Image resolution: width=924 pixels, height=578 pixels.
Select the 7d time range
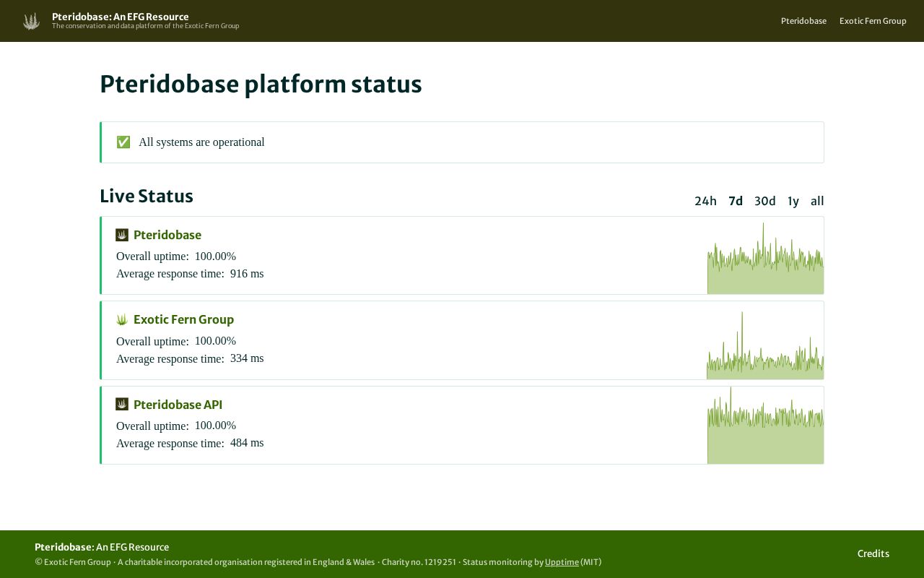[736, 201]
